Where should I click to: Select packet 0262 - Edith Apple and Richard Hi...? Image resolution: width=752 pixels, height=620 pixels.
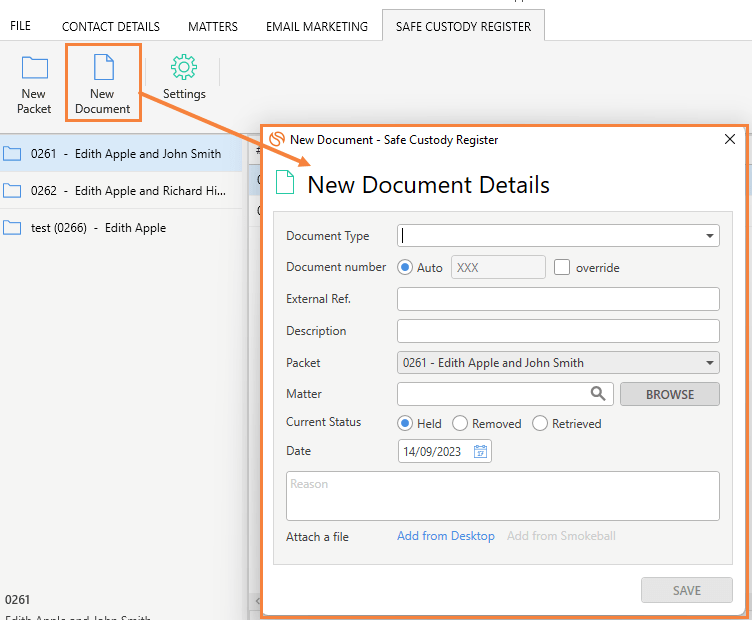click(121, 191)
